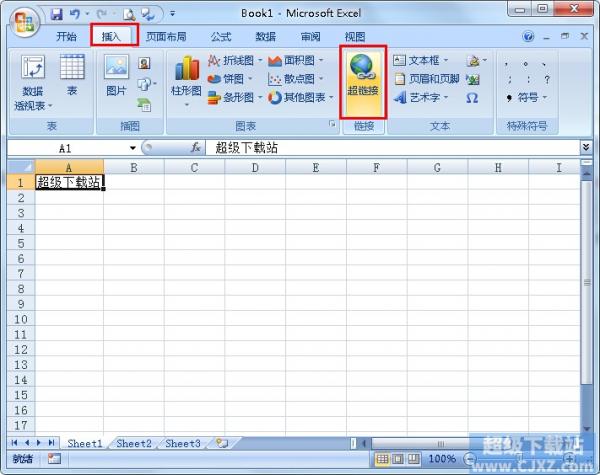The width and height of the screenshot is (600, 475).
Task: Click the insert function fx button
Action: 196,148
